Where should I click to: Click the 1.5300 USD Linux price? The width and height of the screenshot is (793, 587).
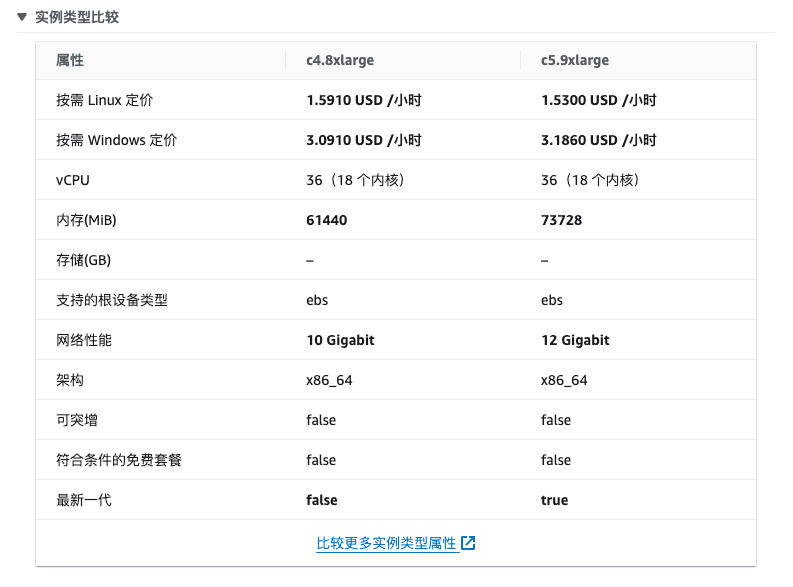pyautogui.click(x=598, y=100)
